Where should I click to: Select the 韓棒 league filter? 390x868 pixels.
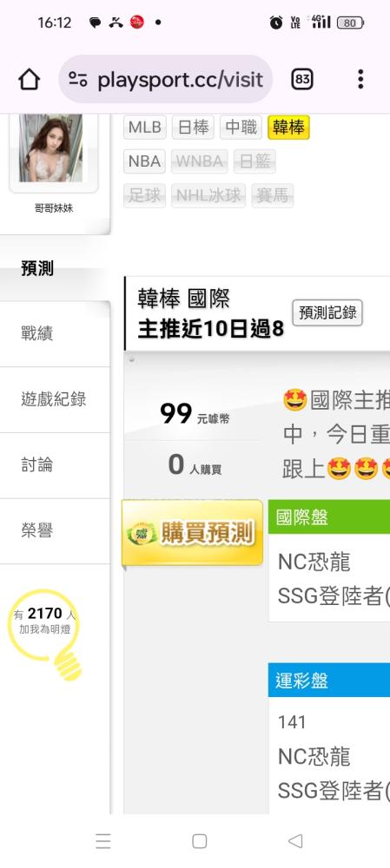click(x=288, y=128)
